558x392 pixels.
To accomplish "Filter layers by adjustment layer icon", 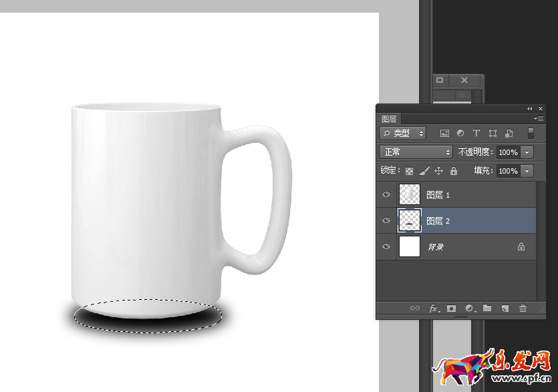I will (x=460, y=134).
